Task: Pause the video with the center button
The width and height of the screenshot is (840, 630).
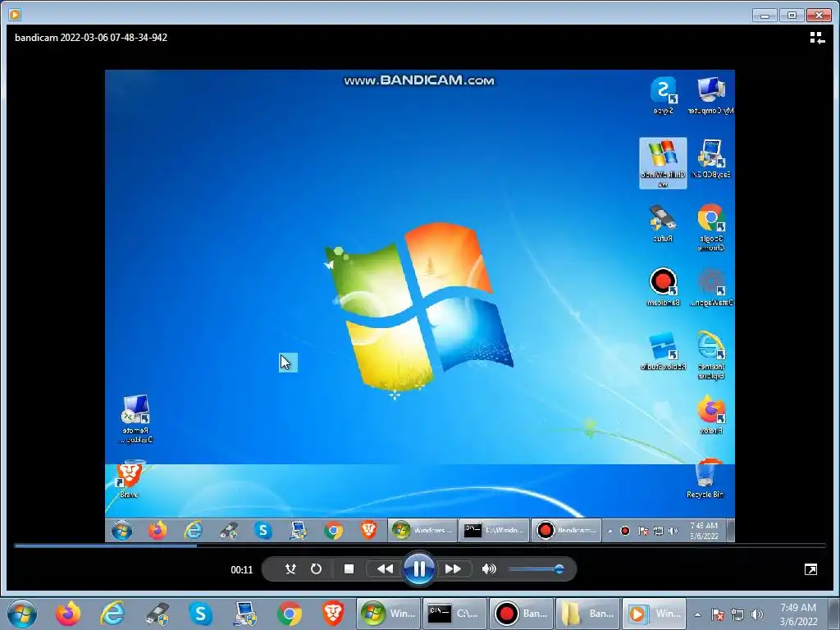Action: (419, 568)
